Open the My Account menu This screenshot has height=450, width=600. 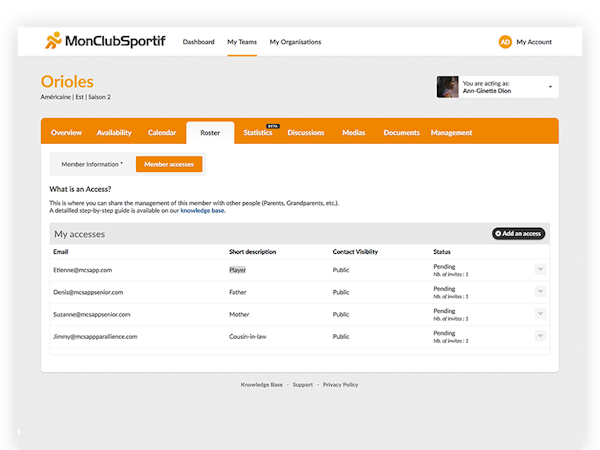[534, 42]
